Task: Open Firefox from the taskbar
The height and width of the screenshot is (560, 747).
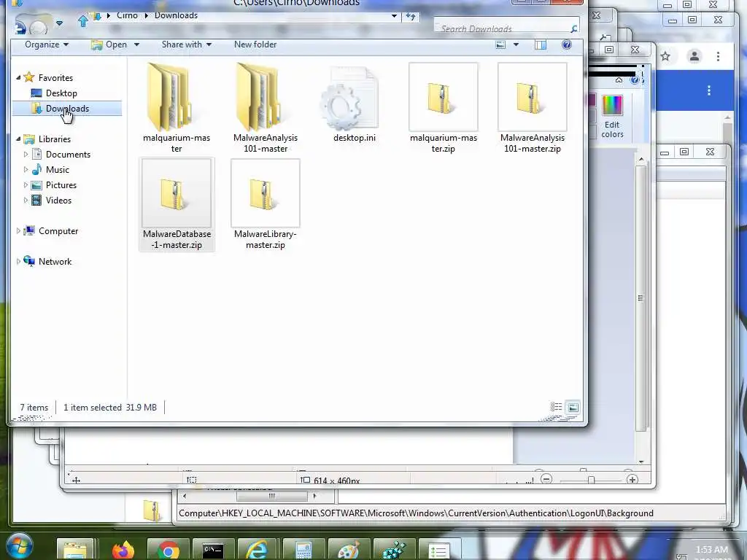Action: [123, 550]
